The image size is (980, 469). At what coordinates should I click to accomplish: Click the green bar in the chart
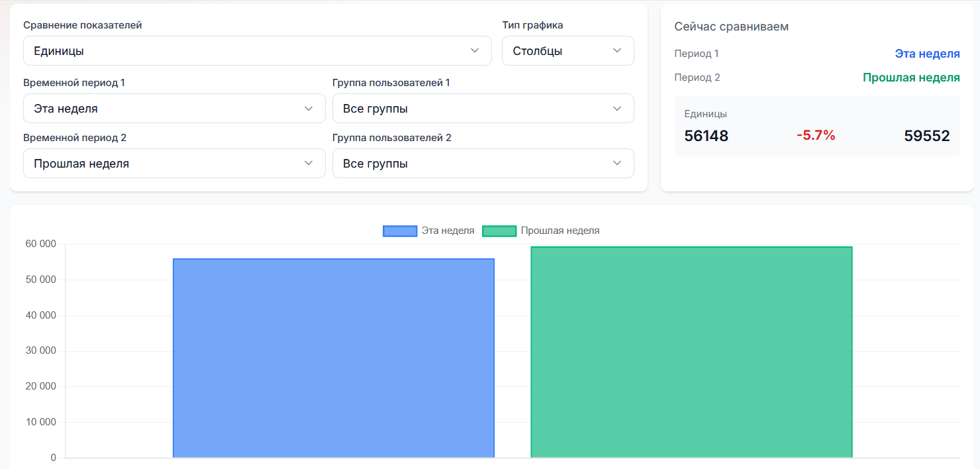point(691,352)
